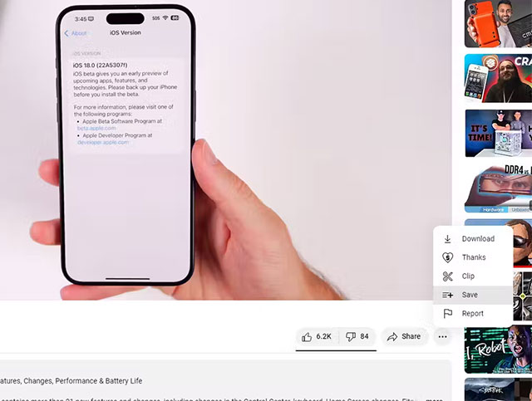This screenshot has width=532, height=401.
Task: Click the Thanks heart dollar icon
Action: click(447, 257)
